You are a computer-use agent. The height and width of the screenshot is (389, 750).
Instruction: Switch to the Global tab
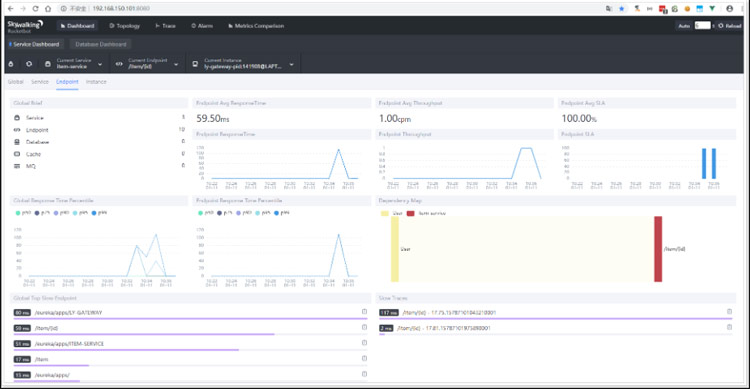15,82
